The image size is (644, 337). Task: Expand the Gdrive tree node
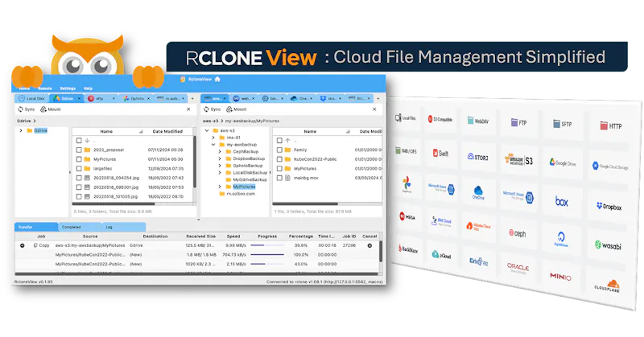(x=21, y=130)
